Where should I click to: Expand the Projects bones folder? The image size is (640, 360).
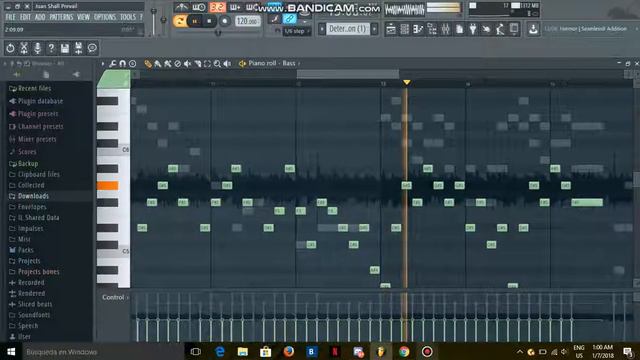click(x=34, y=271)
